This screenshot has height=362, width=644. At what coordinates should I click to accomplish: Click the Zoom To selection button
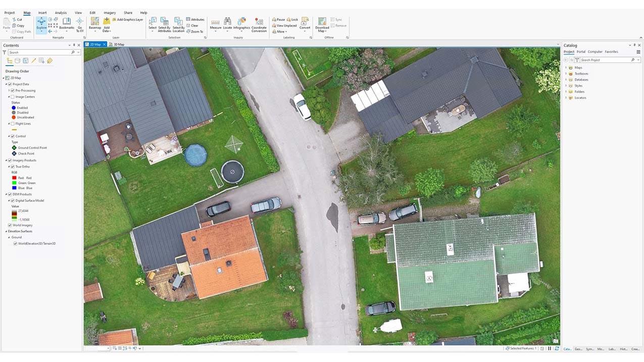(x=194, y=31)
